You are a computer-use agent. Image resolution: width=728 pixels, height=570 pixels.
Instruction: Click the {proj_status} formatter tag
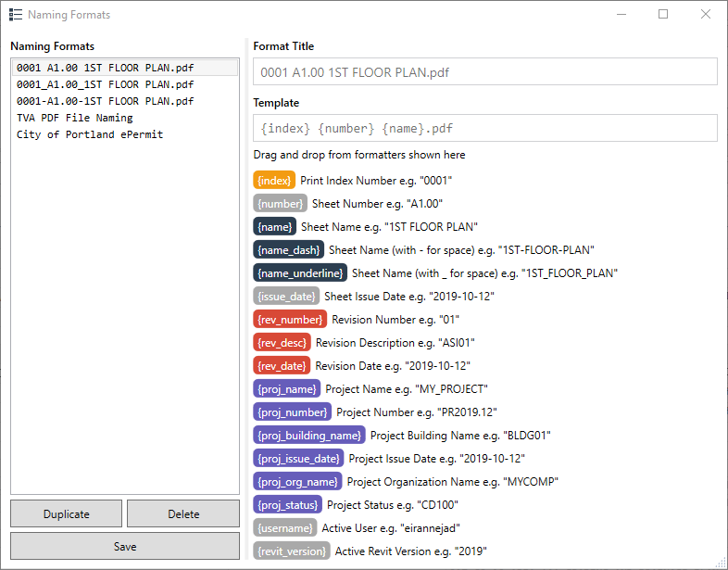[287, 505]
